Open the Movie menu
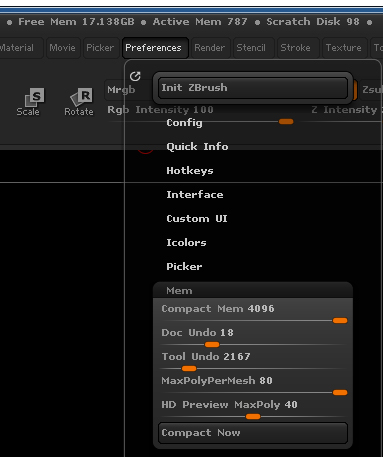Image resolution: width=383 pixels, height=457 pixels. click(x=62, y=48)
